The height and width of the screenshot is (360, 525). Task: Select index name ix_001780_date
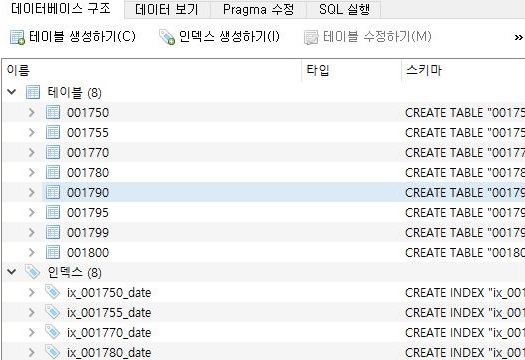[109, 353]
